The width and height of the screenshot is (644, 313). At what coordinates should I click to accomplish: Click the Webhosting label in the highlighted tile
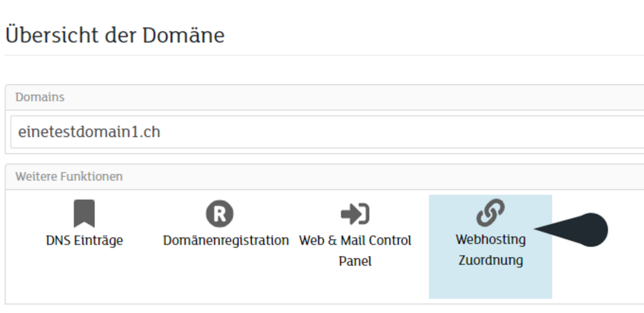[491, 239]
